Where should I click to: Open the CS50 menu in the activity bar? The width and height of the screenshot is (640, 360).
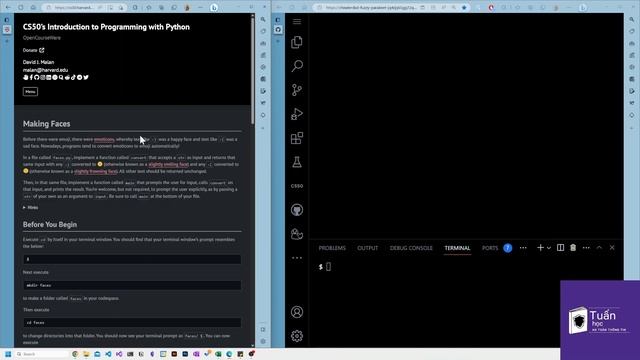[x=297, y=186]
